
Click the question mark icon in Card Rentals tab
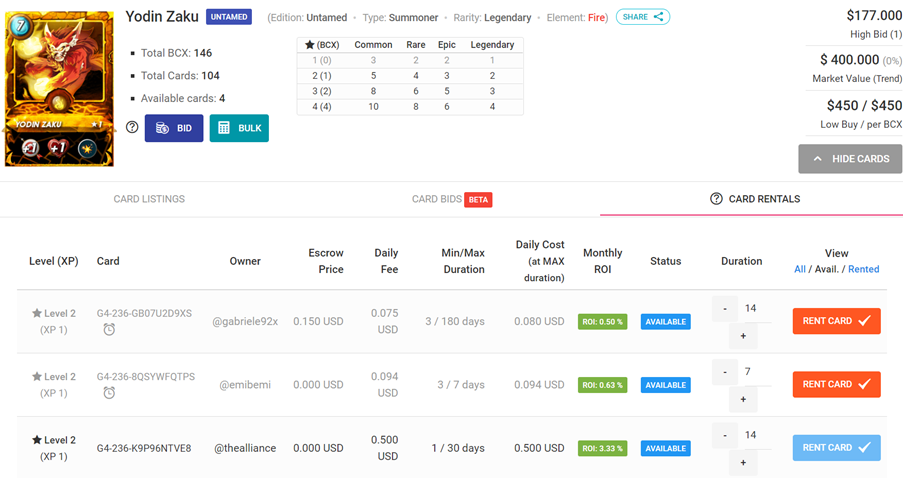[x=716, y=199]
